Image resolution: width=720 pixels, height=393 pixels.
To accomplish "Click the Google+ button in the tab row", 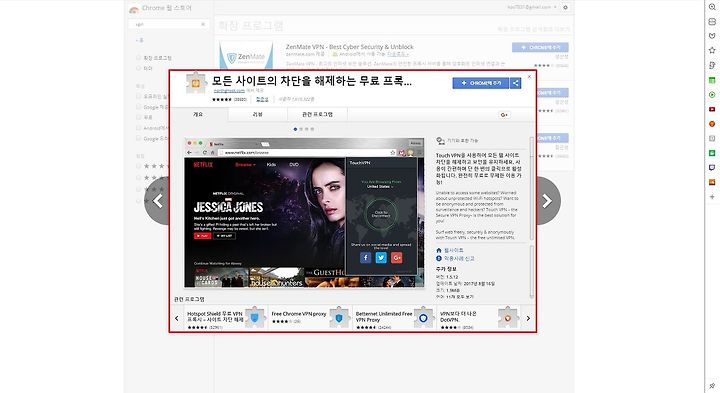I will point(504,115).
